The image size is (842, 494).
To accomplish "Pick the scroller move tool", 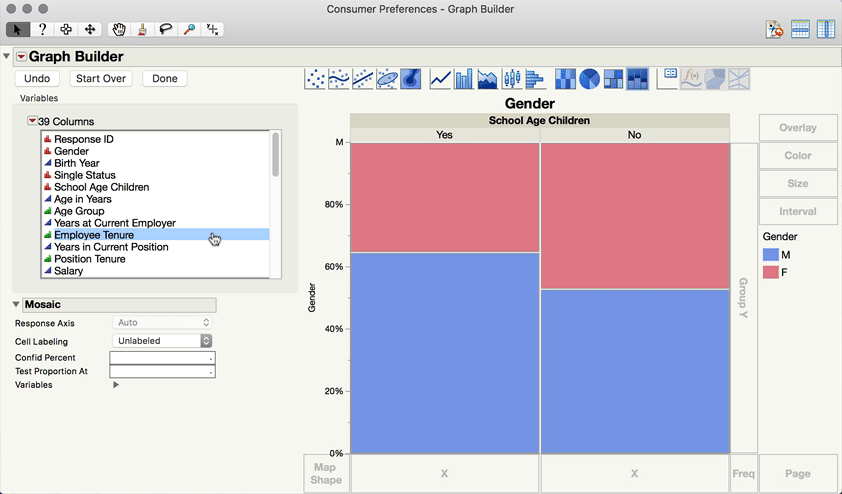I will pos(90,30).
